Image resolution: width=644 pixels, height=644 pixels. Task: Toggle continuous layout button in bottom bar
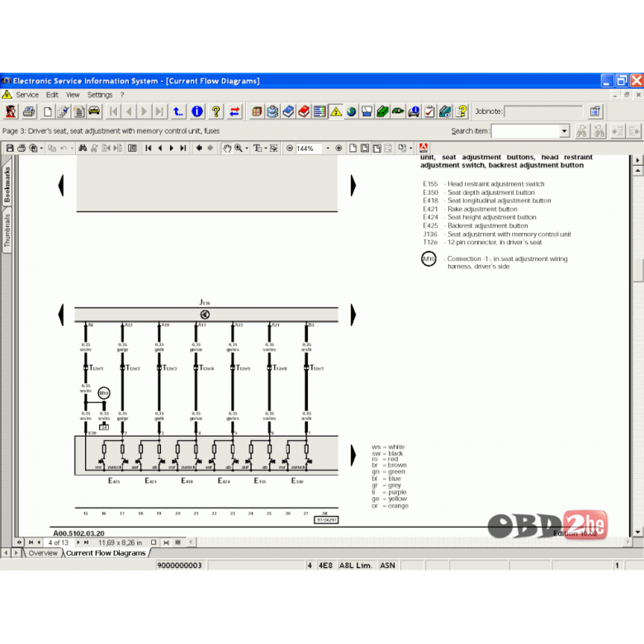click(x=166, y=542)
